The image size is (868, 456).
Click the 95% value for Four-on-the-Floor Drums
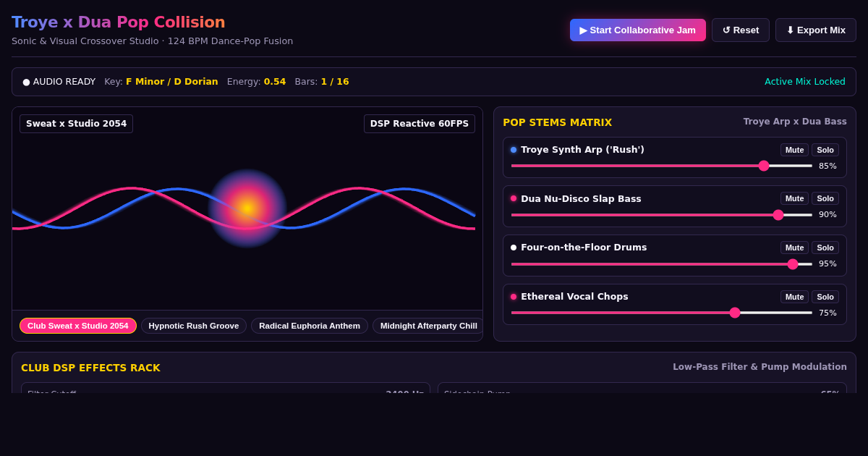[827, 264]
